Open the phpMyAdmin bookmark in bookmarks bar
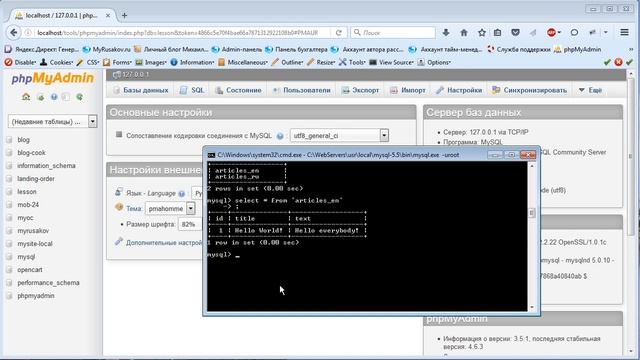This screenshot has width=640, height=360. coord(578,49)
